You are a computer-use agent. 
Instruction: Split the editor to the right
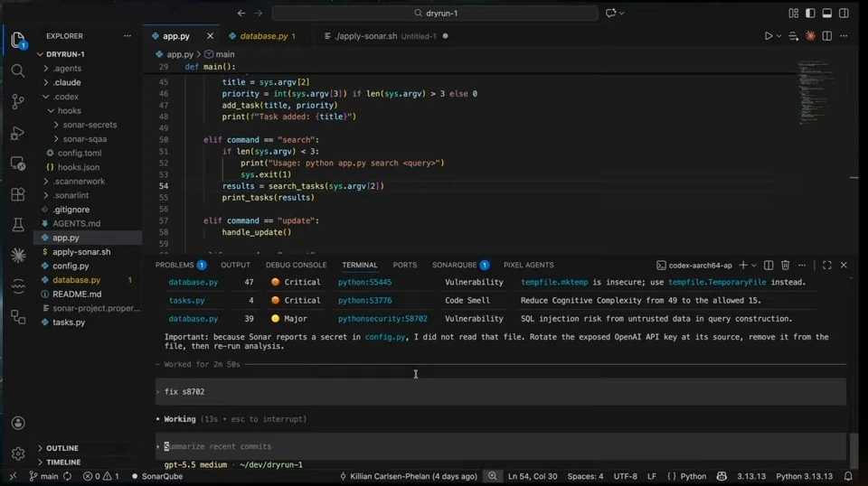827,36
